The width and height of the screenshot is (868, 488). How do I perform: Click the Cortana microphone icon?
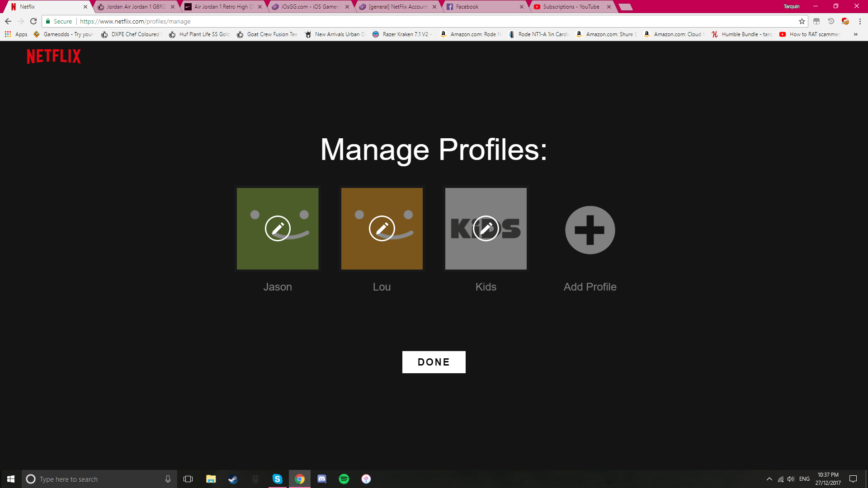click(168, 479)
